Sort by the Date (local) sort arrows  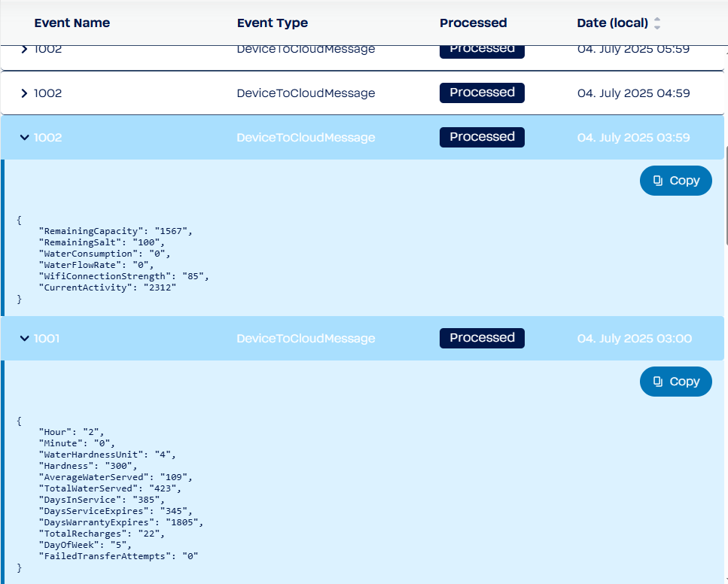click(x=657, y=23)
